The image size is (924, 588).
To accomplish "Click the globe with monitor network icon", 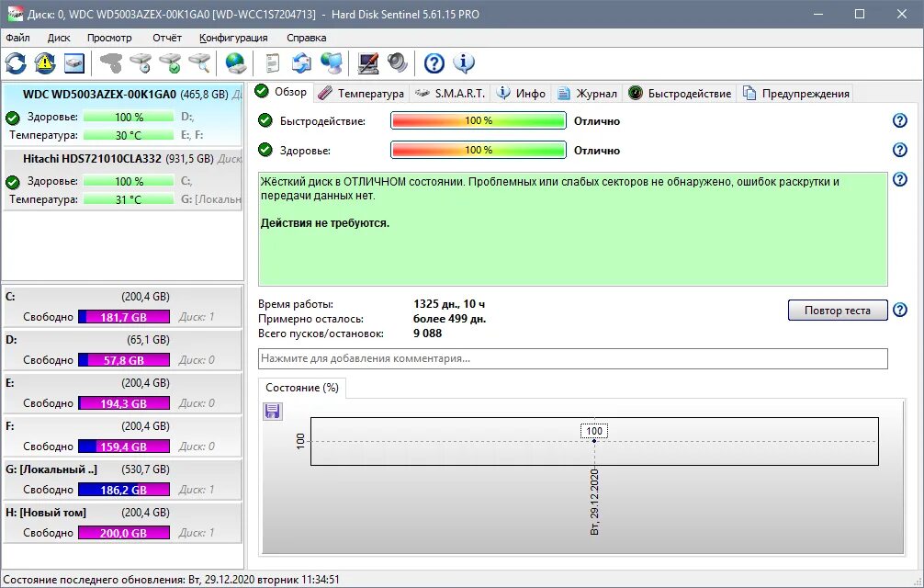I will 332,63.
